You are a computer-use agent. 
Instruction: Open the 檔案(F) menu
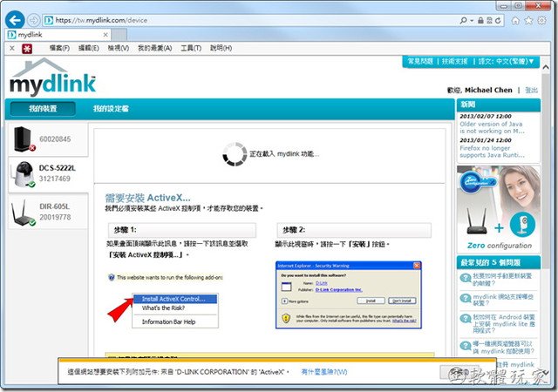click(x=59, y=48)
